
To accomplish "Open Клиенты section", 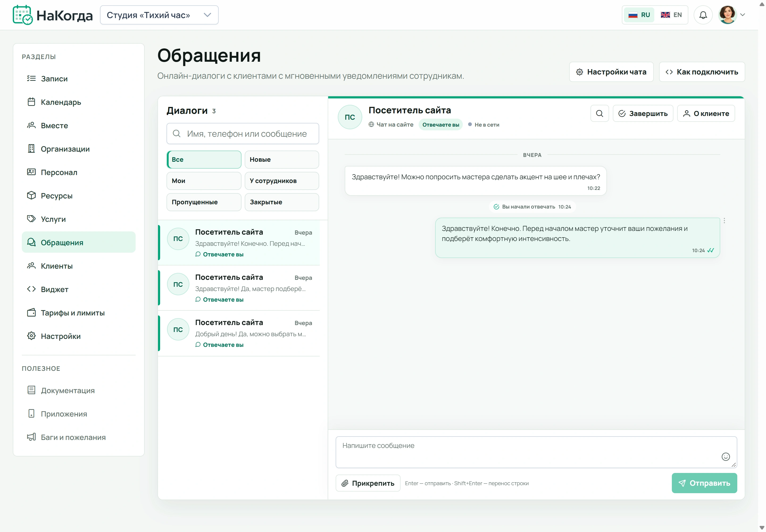I will click(79, 266).
